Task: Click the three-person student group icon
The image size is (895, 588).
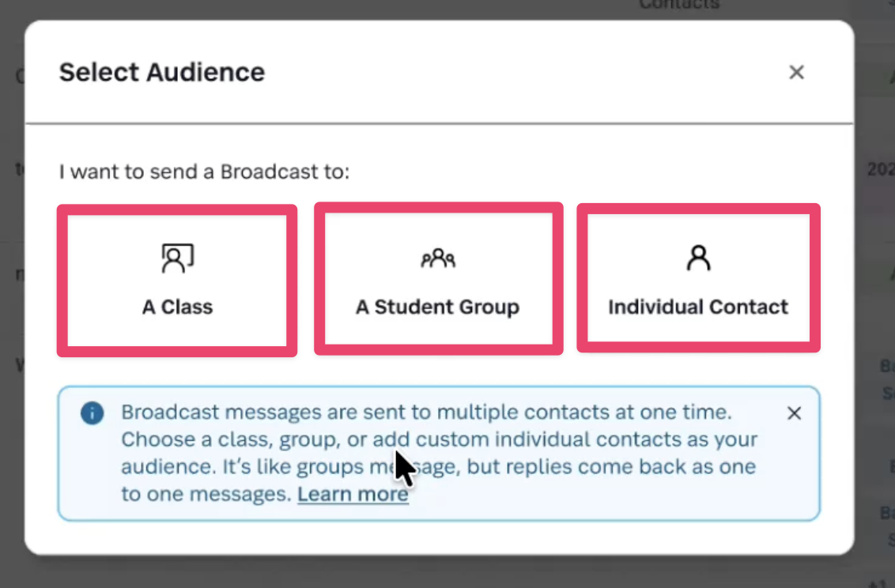Action: [438, 258]
